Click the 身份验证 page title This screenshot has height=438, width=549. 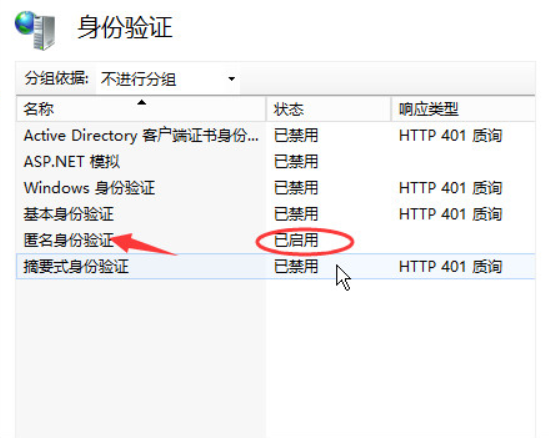pos(125,27)
